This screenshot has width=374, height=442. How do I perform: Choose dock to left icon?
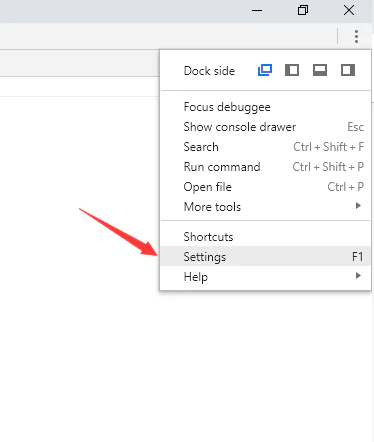(x=292, y=70)
